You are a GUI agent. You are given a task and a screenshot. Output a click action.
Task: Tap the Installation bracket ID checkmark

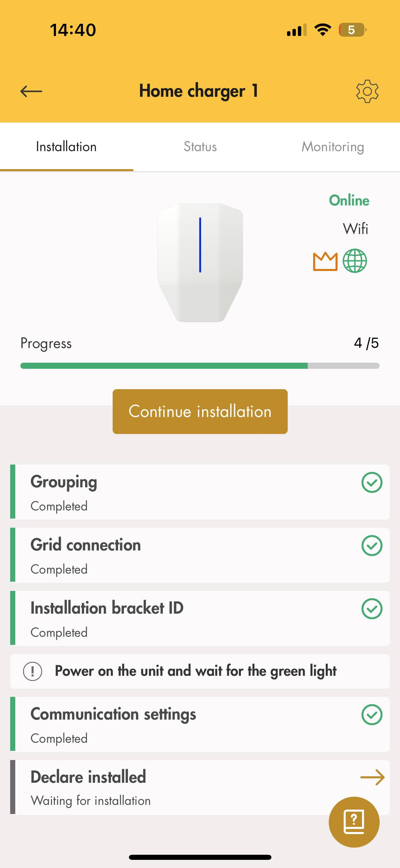point(372,609)
